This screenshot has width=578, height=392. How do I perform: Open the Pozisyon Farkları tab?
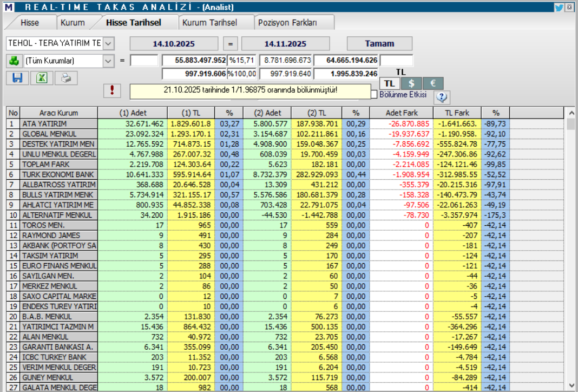click(287, 23)
